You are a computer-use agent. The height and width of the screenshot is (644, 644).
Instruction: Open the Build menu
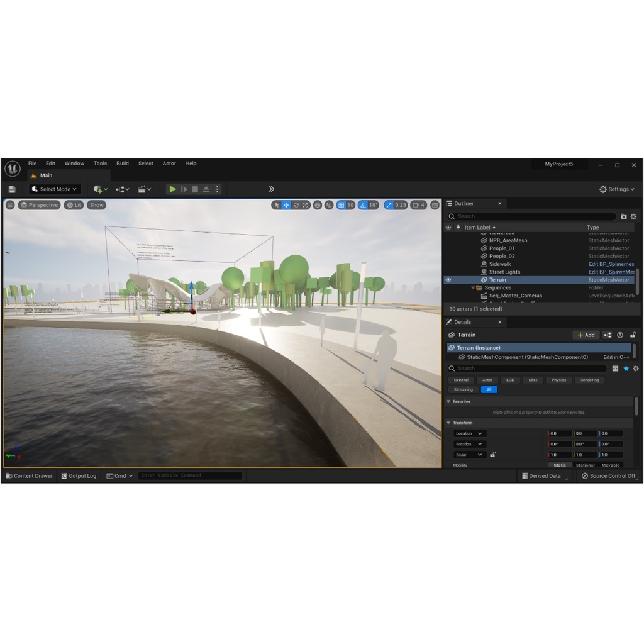coord(123,164)
